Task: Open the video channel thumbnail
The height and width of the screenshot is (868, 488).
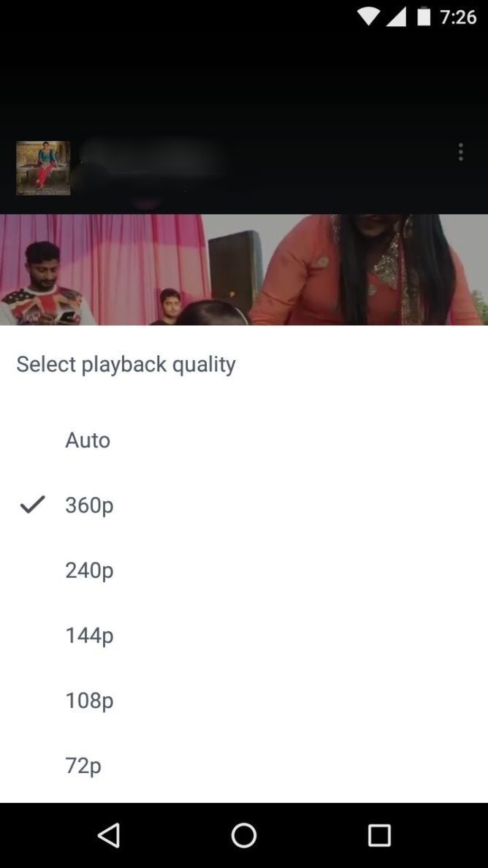Action: (x=43, y=168)
